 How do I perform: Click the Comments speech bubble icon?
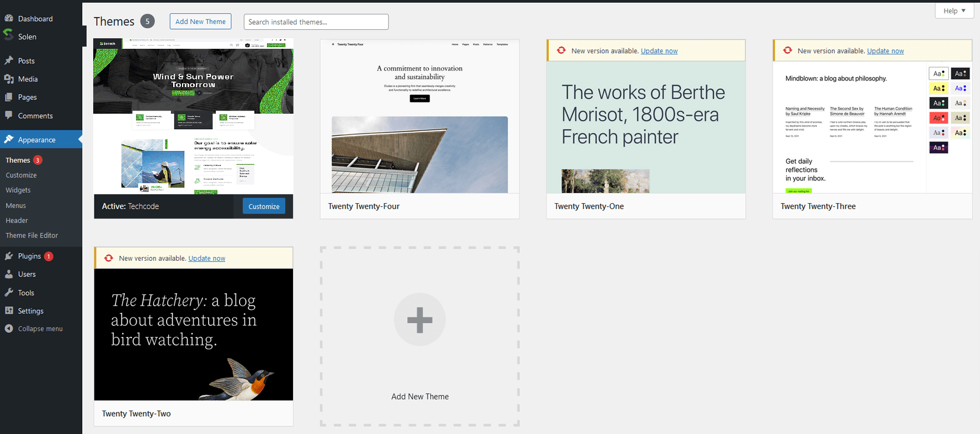9,115
